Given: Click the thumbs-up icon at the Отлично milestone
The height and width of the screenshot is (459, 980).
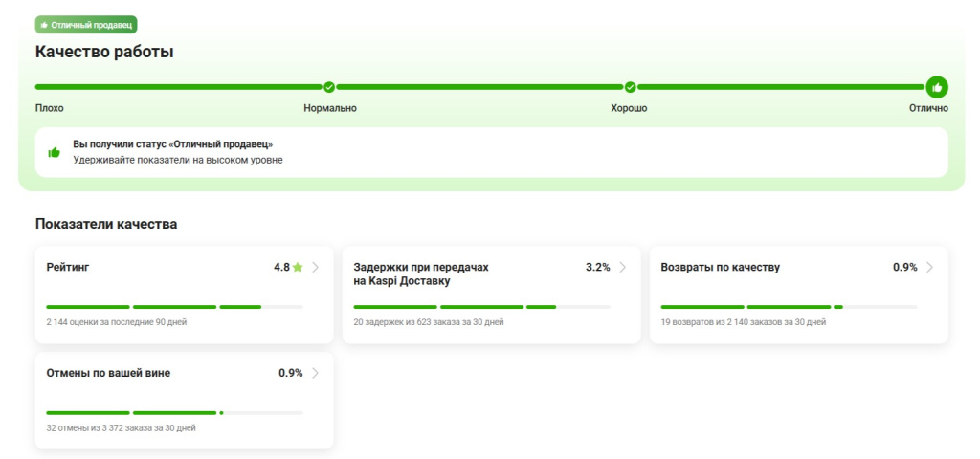Looking at the screenshot, I should 937,87.
